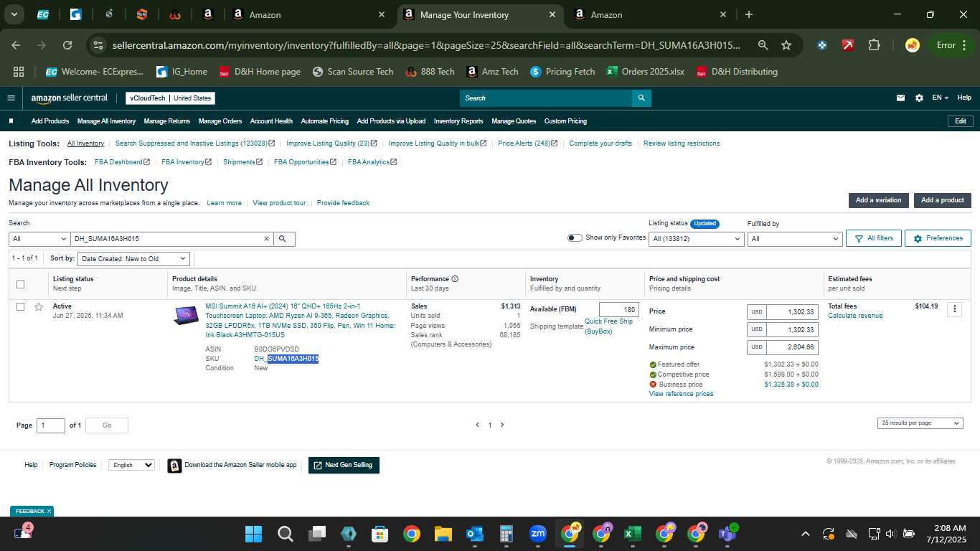
Task: Open Automate Pricing menu item
Action: 324,121
